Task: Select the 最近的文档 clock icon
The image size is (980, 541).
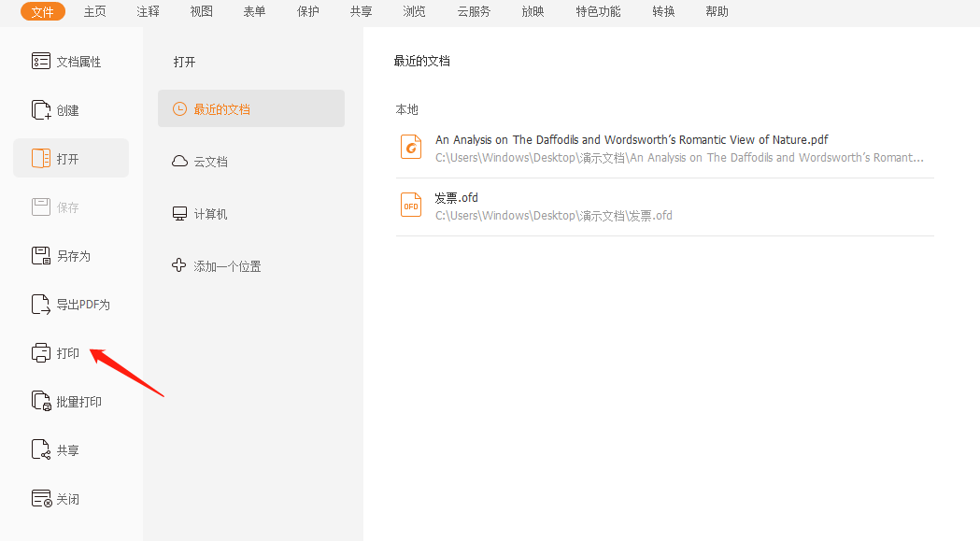Action: [x=178, y=107]
